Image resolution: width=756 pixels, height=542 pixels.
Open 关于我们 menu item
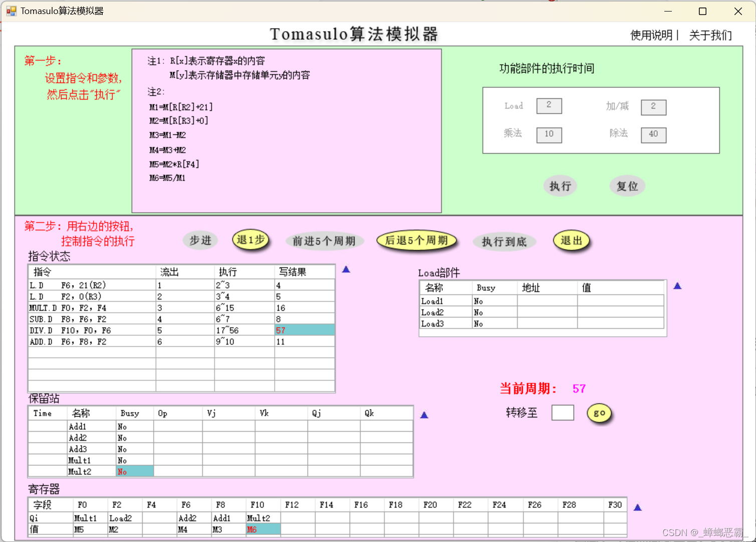[x=710, y=35]
